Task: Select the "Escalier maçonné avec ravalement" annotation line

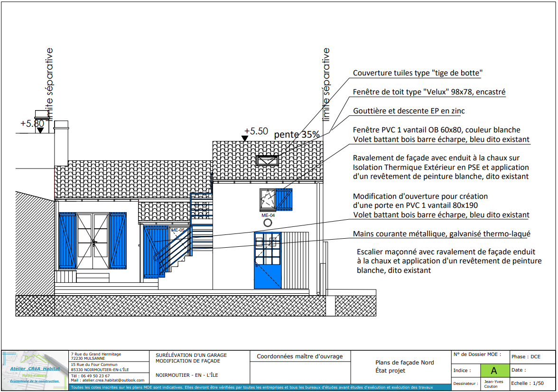Action: tap(446, 252)
